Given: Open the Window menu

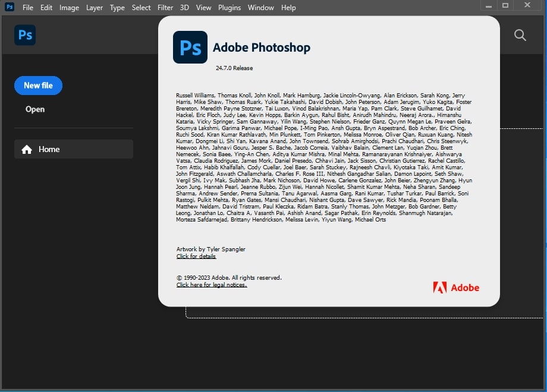Looking at the screenshot, I should 261,7.
